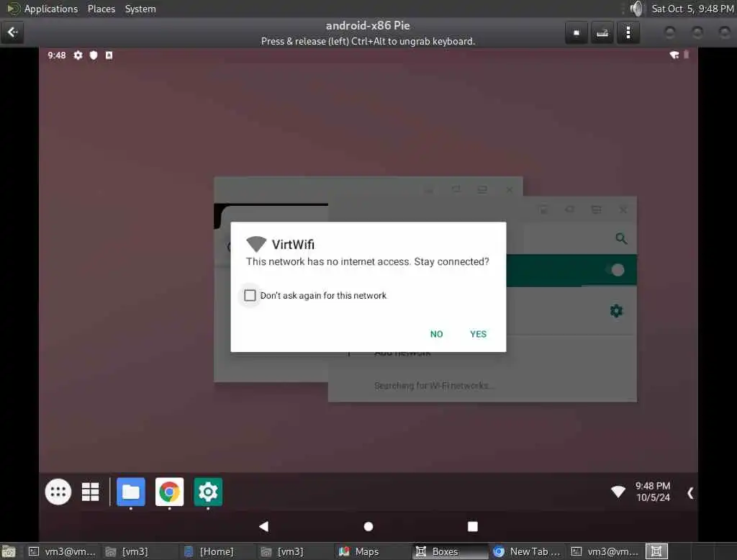Open Settings app from Android taskbar
Viewport: 737px width, 560px height.
pos(208,492)
